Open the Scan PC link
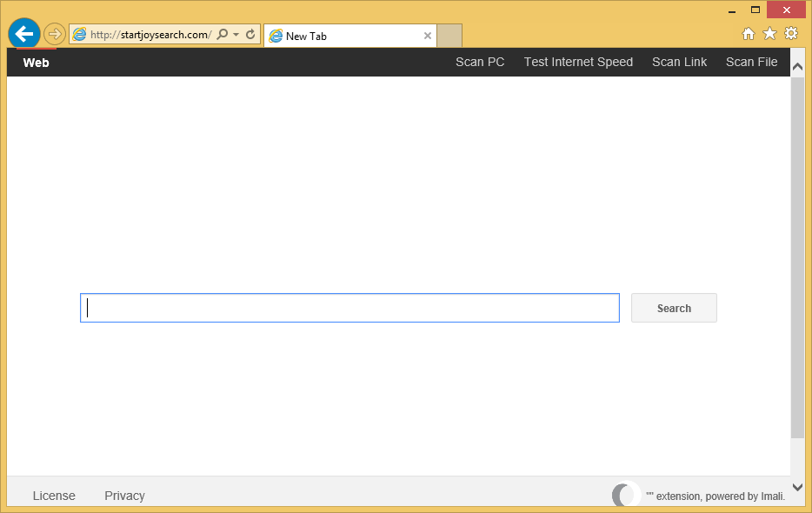812x513 pixels. [480, 62]
